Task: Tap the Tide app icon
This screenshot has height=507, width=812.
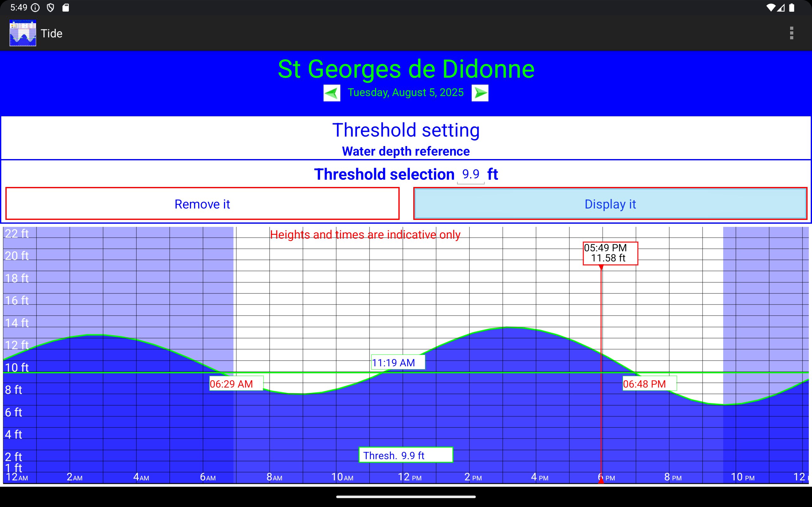Action: click(23, 33)
